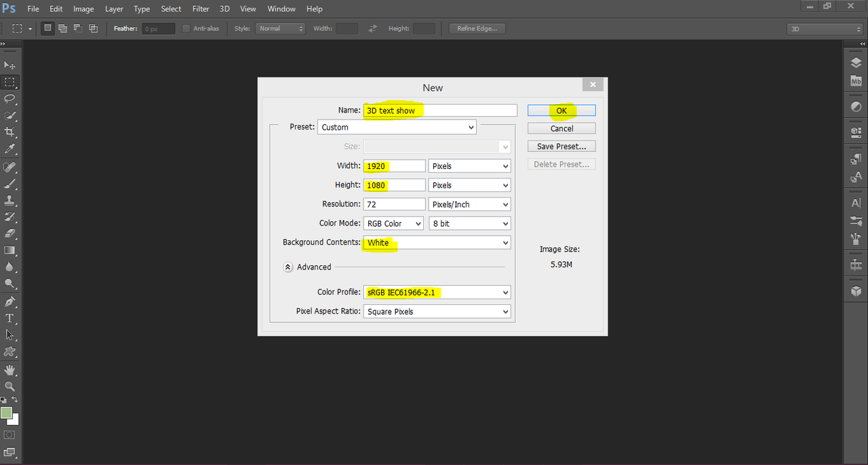Viewport: 868px width, 465px height.
Task: Open the Adjustments panel icon
Action: point(856,107)
